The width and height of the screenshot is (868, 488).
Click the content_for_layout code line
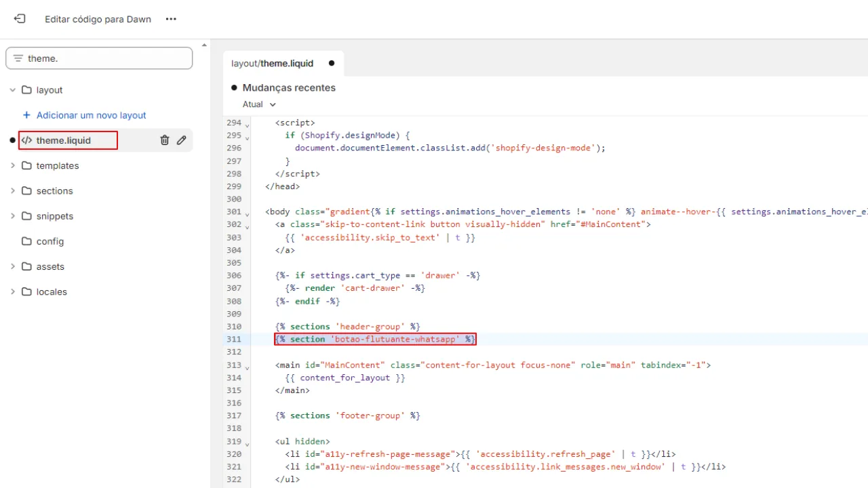pos(345,378)
